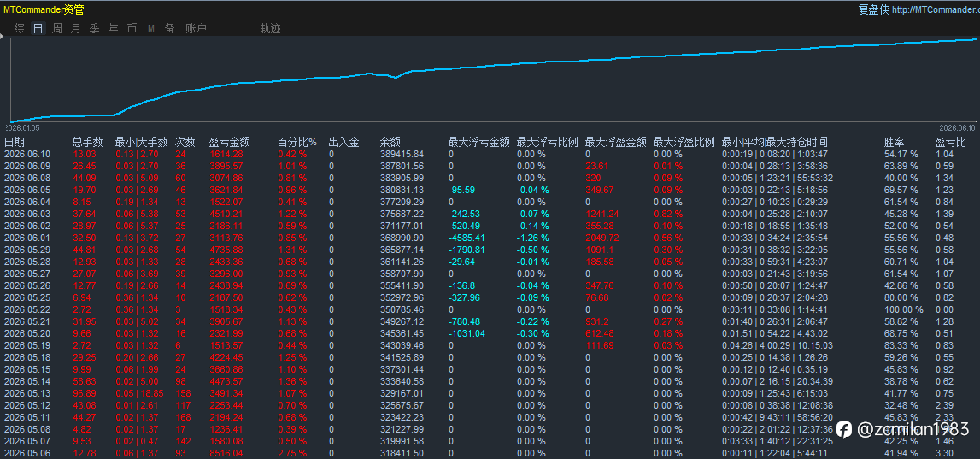Switch to the 账户 account tab

click(x=197, y=28)
